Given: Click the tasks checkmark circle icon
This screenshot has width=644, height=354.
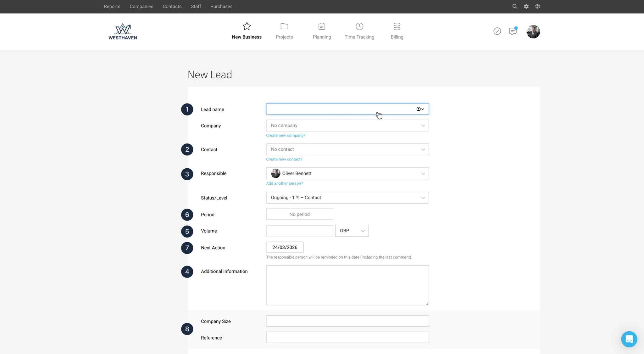Looking at the screenshot, I should (497, 31).
